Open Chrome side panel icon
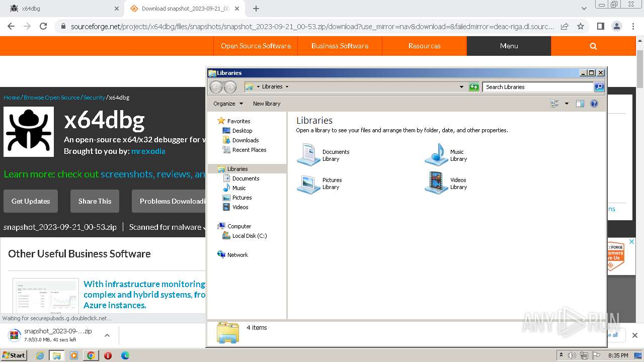Viewport: 644px width, 362px height. (x=600, y=26)
